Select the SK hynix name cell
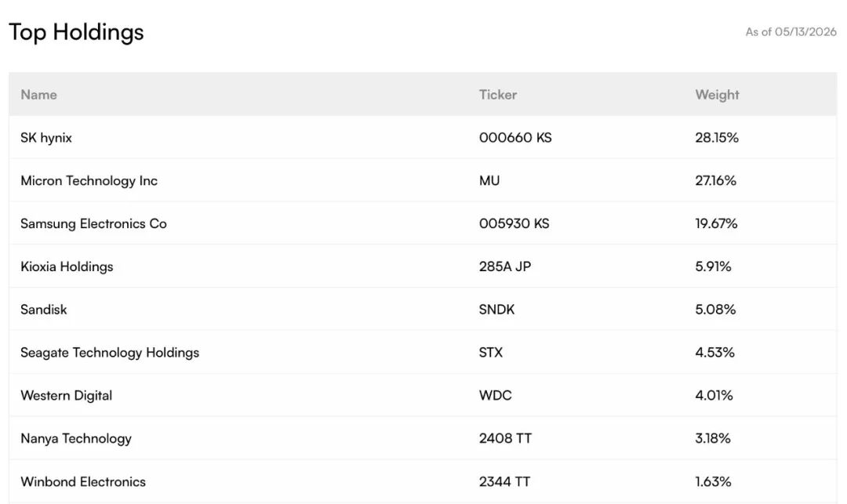The height and width of the screenshot is (504, 847). point(46,138)
